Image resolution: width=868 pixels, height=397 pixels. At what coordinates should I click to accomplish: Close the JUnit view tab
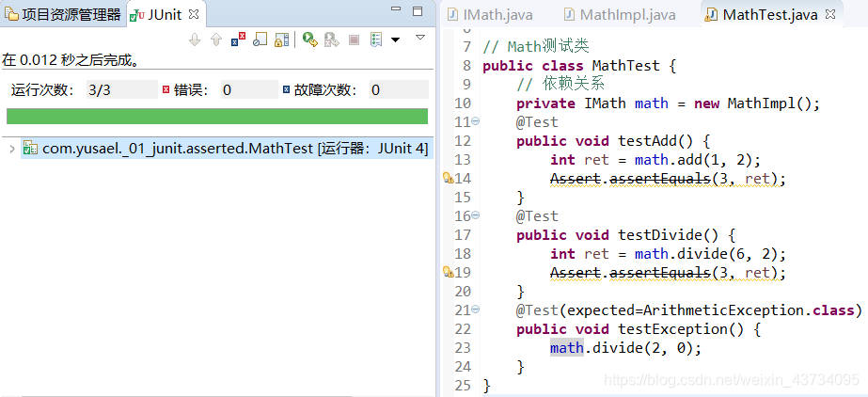pos(194,14)
